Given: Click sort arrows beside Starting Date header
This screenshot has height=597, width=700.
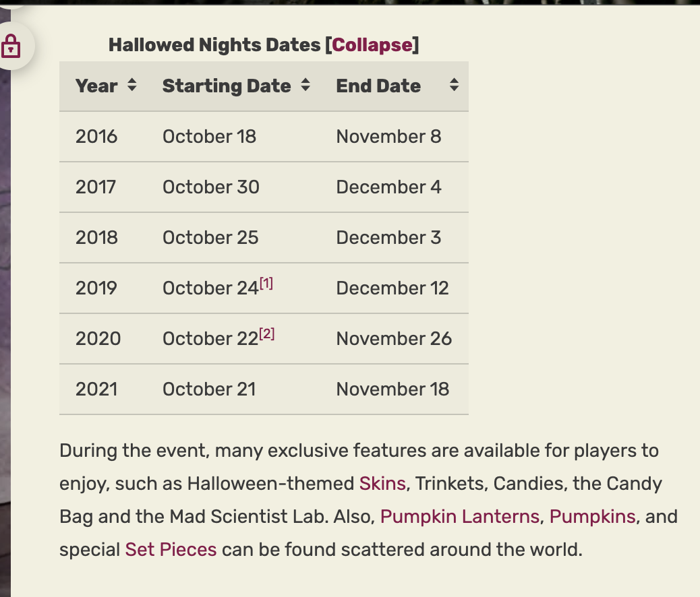Looking at the screenshot, I should point(305,86).
